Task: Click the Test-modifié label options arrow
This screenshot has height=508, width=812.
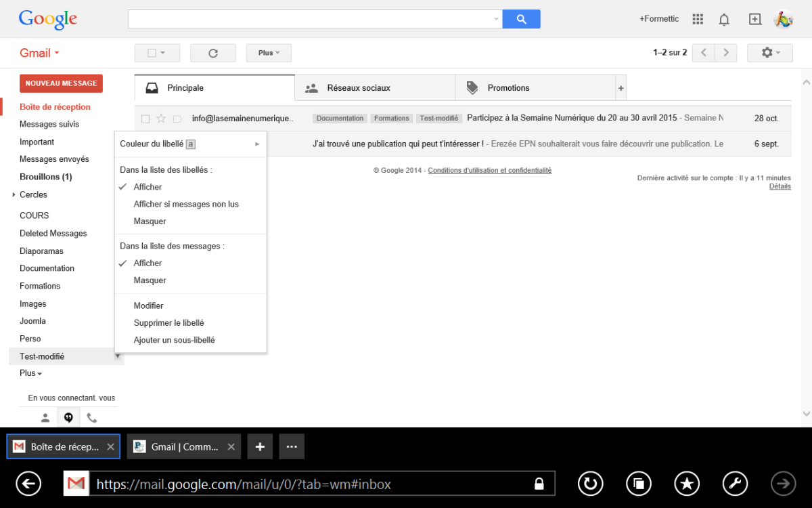Action: click(118, 356)
